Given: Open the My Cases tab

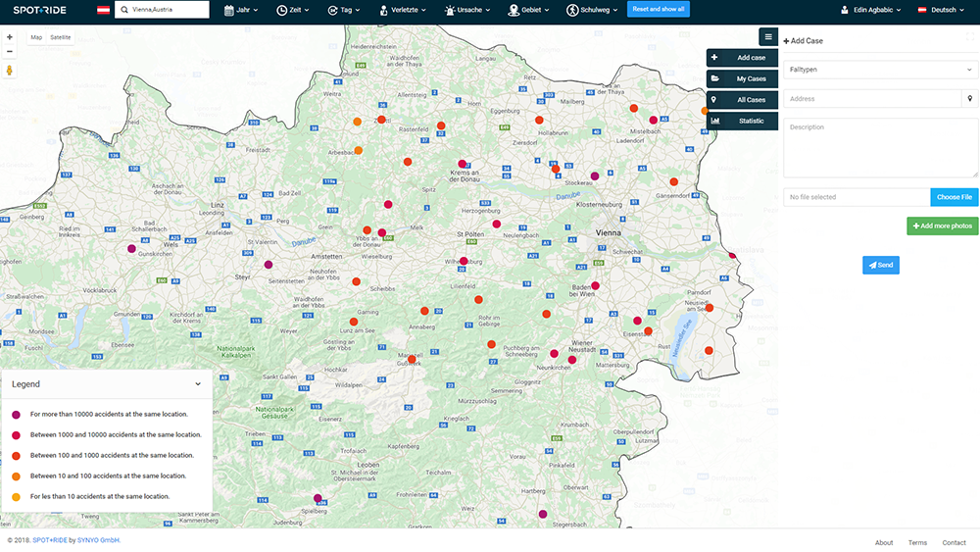Looking at the screenshot, I should (x=742, y=78).
